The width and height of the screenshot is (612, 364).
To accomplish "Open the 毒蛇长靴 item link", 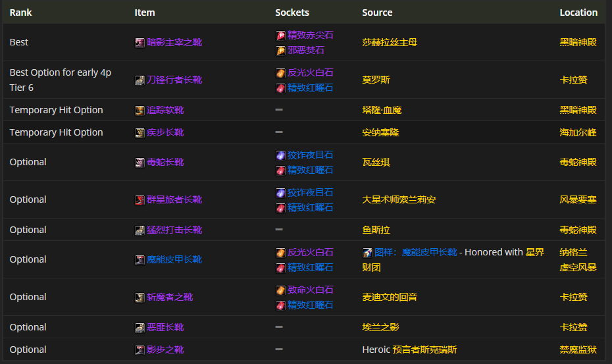I will click(165, 163).
